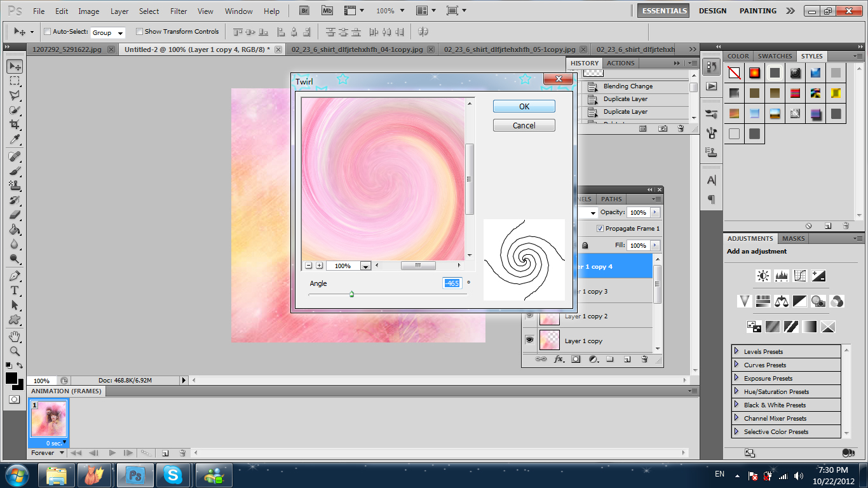Hide the Layer 1 copy layer
The width and height of the screenshot is (868, 488).
[529, 341]
